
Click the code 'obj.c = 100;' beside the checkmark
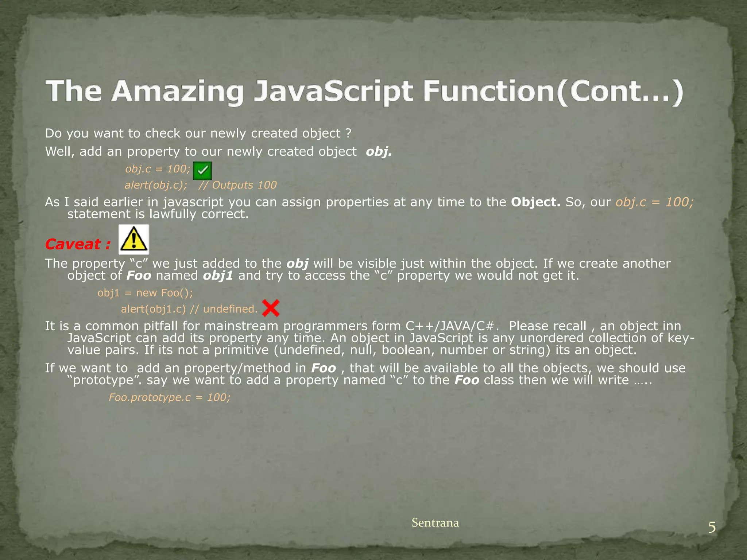pos(158,169)
